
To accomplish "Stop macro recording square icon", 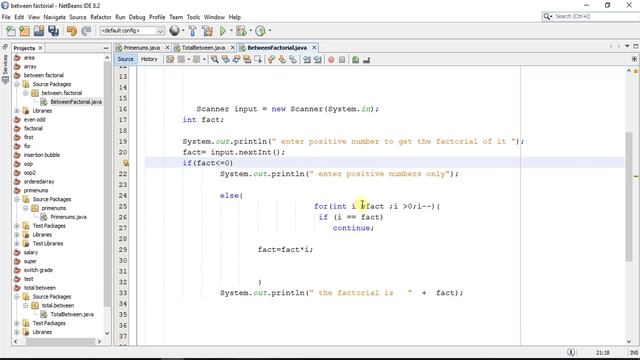I will [342, 60].
